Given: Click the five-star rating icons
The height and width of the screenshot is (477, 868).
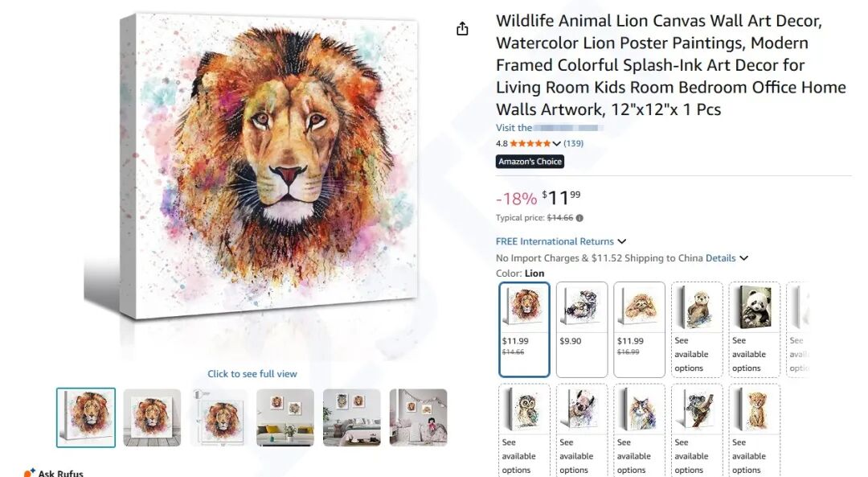Looking at the screenshot, I should [530, 144].
